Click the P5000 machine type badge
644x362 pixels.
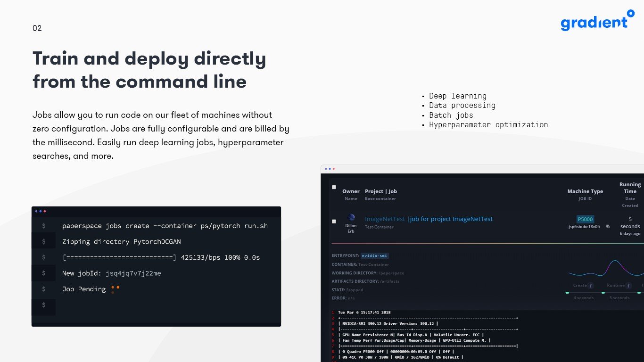click(x=585, y=219)
